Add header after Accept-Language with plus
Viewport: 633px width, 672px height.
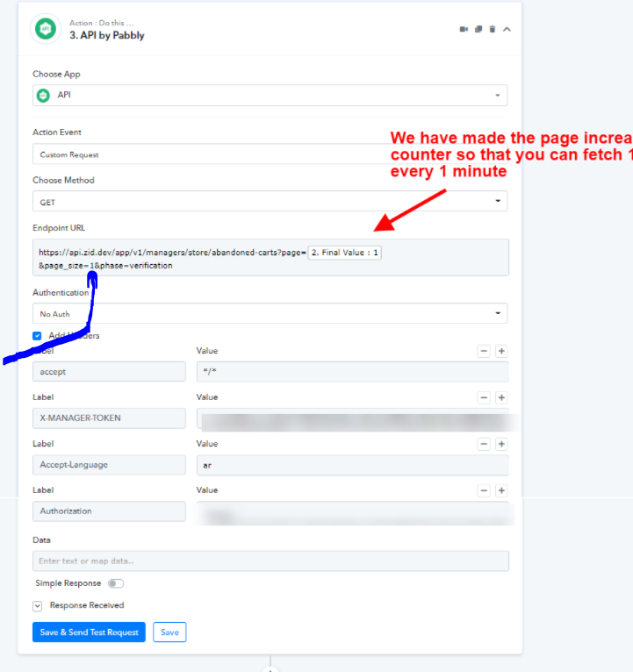coord(501,444)
